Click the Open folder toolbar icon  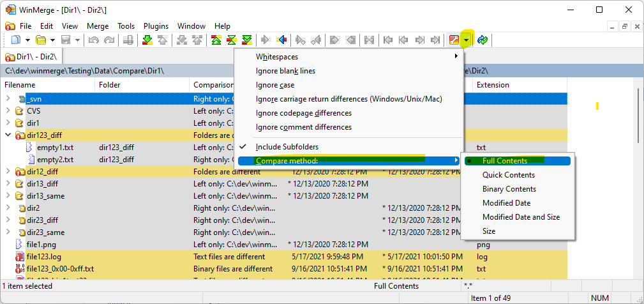40,40
